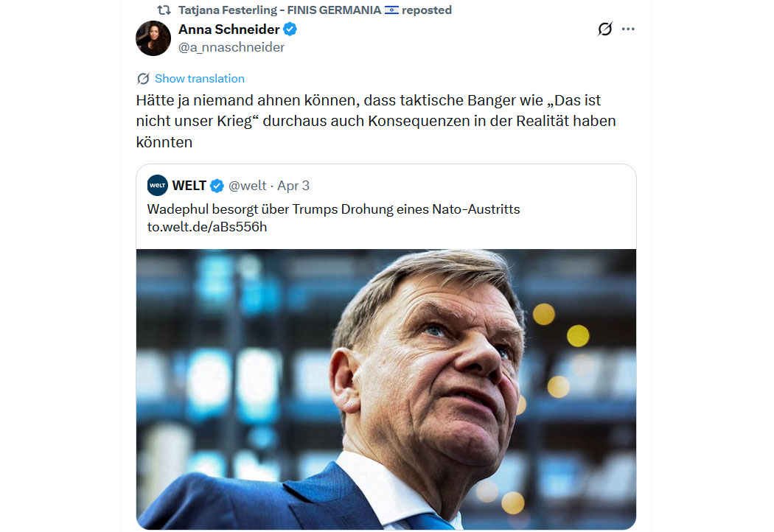Open the three-dot More options menu
This screenshot has width=774, height=532.
[x=628, y=29]
